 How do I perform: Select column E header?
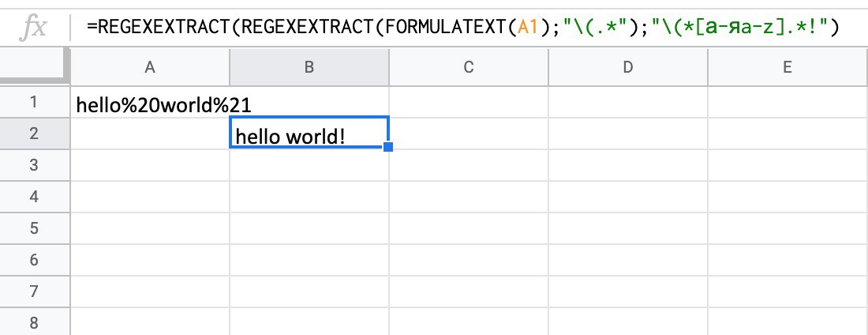(788, 67)
